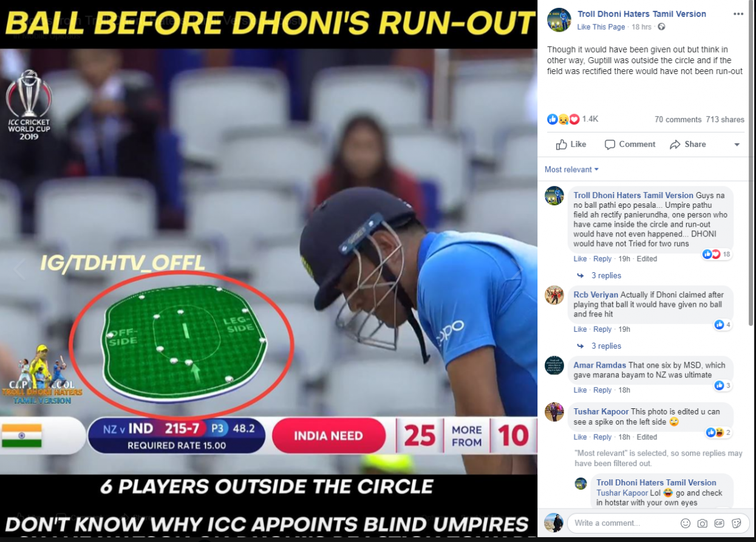Click the post reaction icons beside 1.4K
Viewport: 756px width, 542px height.
[564, 119]
